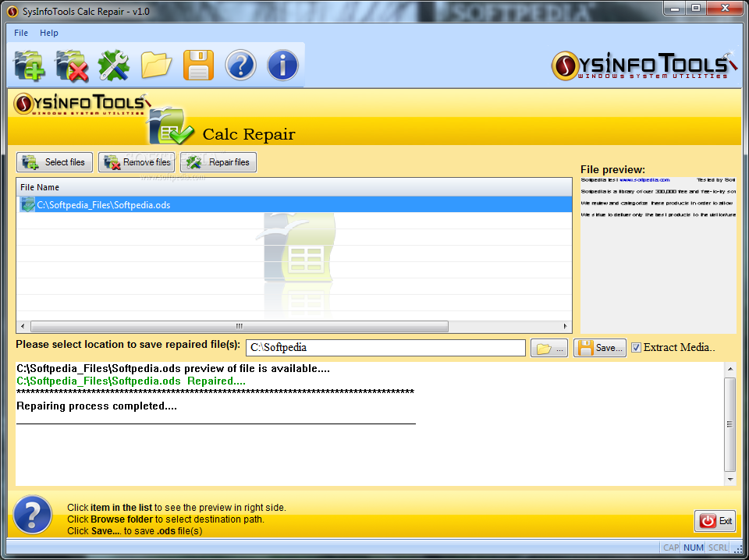Click the file icon beside Softpedia.ods row

[x=27, y=205]
